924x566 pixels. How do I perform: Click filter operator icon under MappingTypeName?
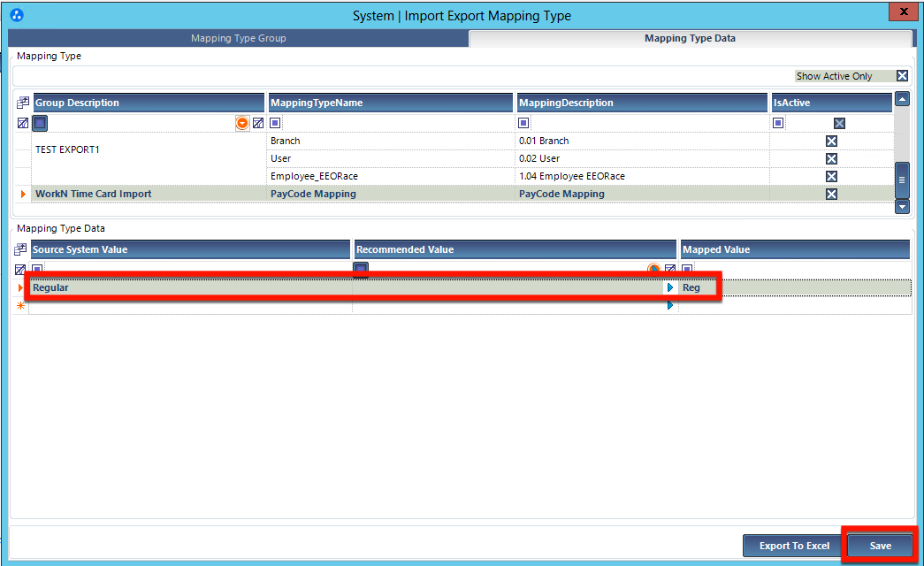click(275, 123)
